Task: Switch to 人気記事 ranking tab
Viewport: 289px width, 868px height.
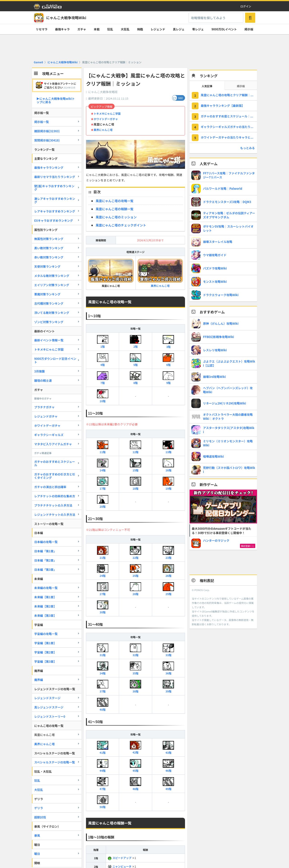Action: coord(207,86)
